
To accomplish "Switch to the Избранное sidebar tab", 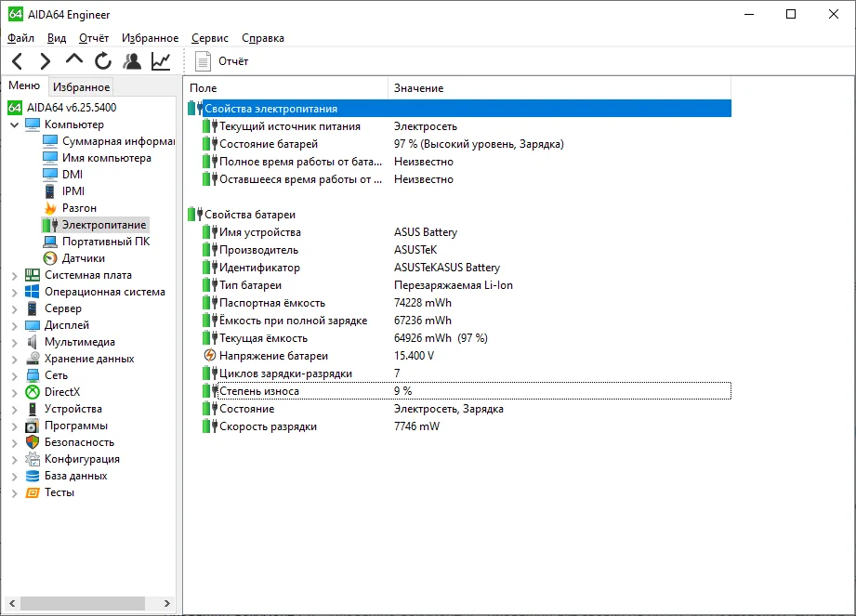I will (x=82, y=86).
